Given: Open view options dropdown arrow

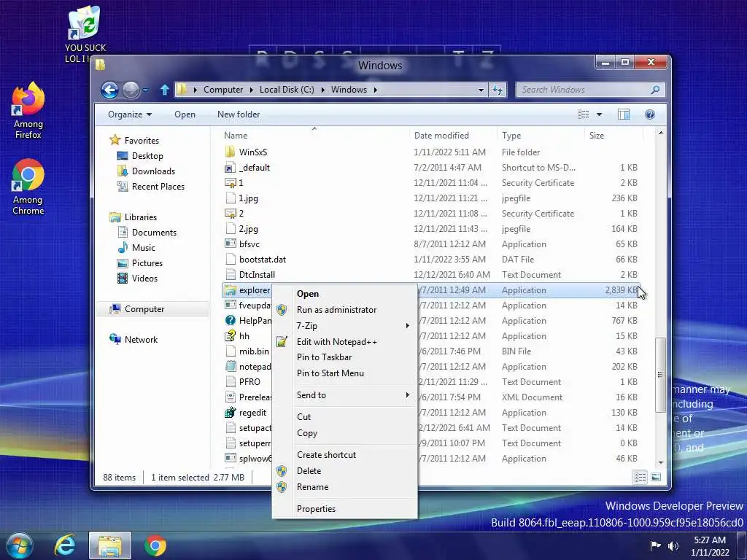Looking at the screenshot, I should (600, 114).
